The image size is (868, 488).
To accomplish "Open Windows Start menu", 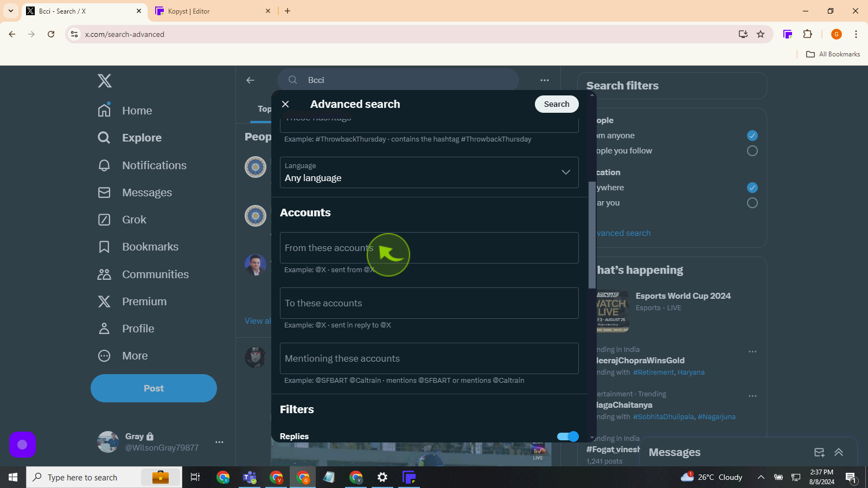I will [x=13, y=477].
